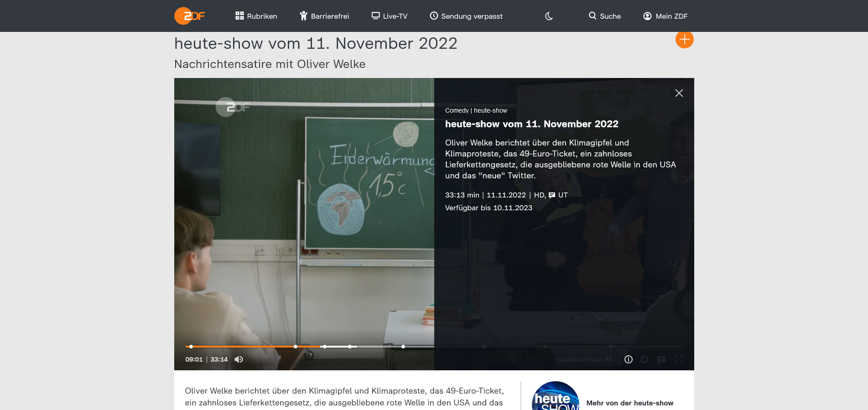Toggle dark mode with the moon icon
The image size is (868, 410).
[549, 16]
